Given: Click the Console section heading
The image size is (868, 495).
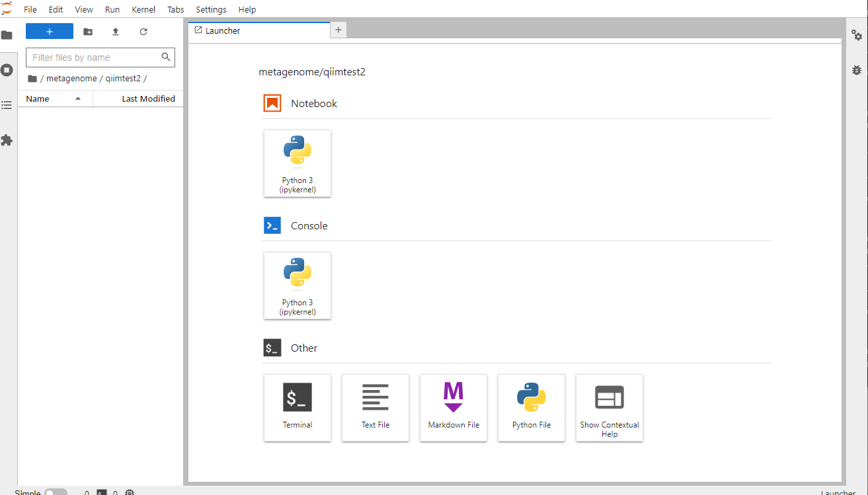Looking at the screenshot, I should (309, 225).
